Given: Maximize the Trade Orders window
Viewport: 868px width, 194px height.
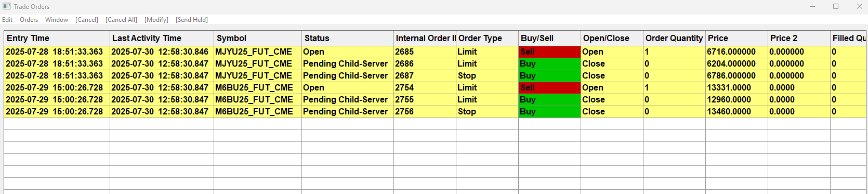Looking at the screenshot, I should coord(836,6).
